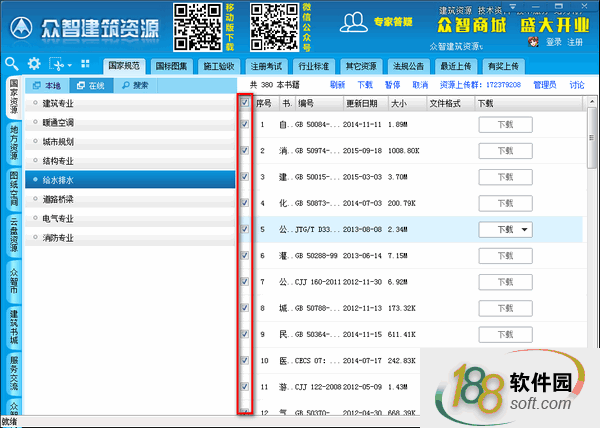Screen dimensions: 600x428
Task: Open the 下载 dropdown arrow in row 5
Action: click(x=525, y=229)
